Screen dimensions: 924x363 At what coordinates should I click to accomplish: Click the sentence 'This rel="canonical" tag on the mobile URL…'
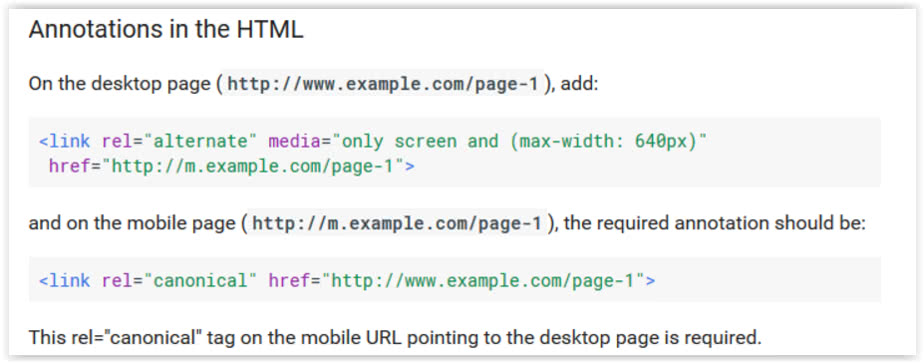(x=395, y=338)
